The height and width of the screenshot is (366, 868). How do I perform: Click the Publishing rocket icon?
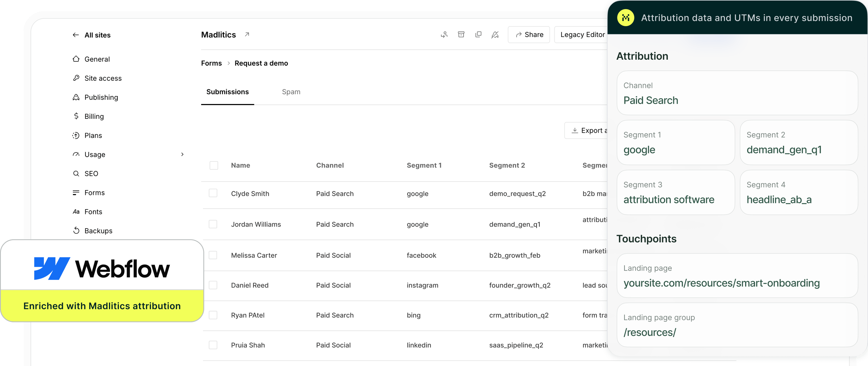(76, 97)
